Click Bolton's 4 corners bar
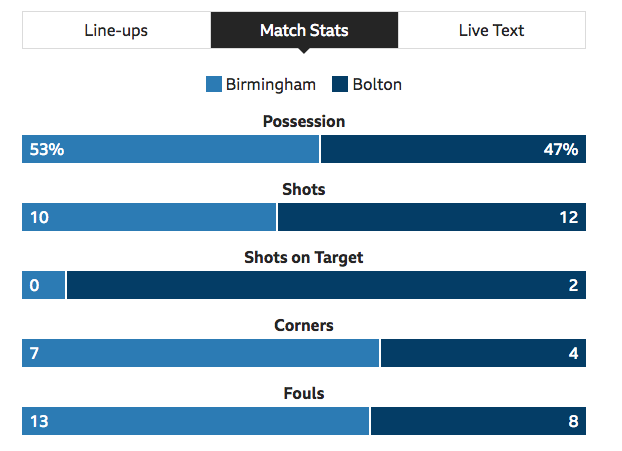The width and height of the screenshot is (622, 451). tap(484, 353)
